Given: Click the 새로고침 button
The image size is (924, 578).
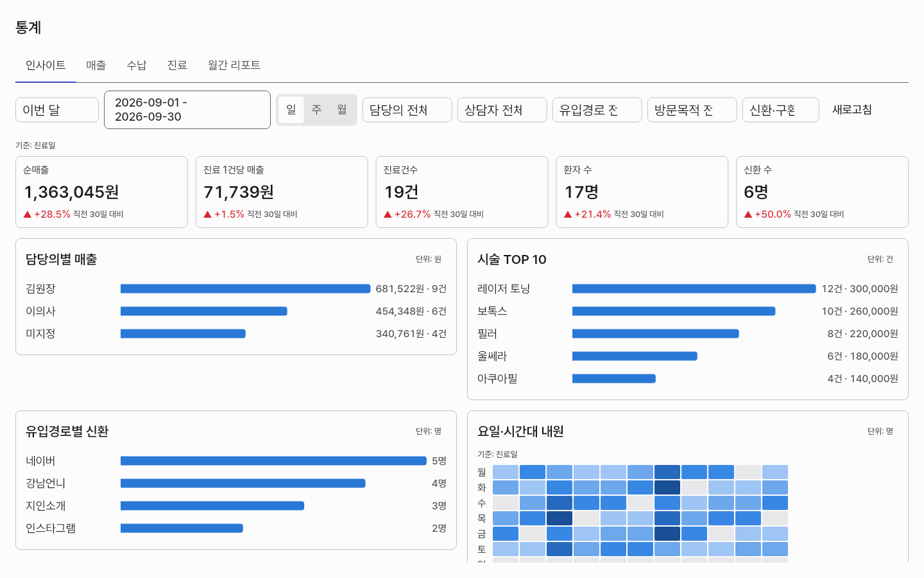Looking at the screenshot, I should (x=852, y=110).
